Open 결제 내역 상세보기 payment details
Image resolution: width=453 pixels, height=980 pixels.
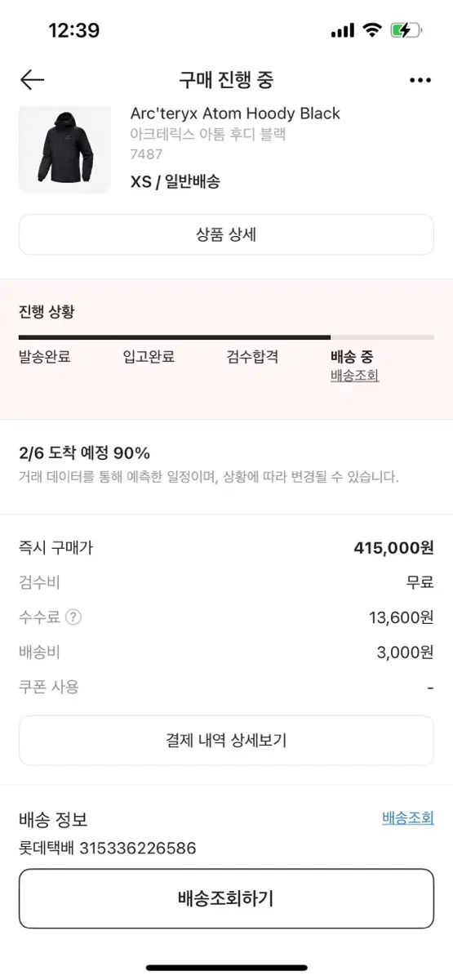226,741
